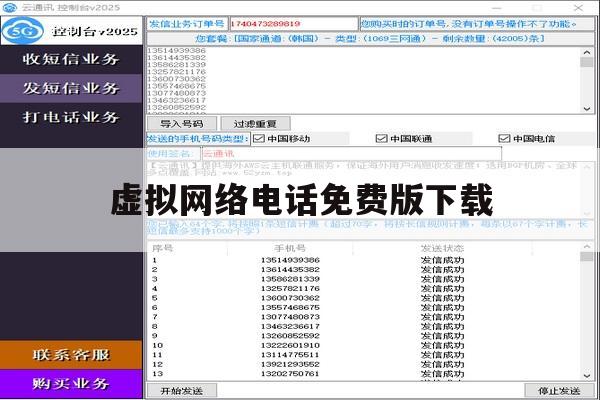Click number list scroll down arrow
This screenshot has width=600, height=400.
tap(587, 109)
